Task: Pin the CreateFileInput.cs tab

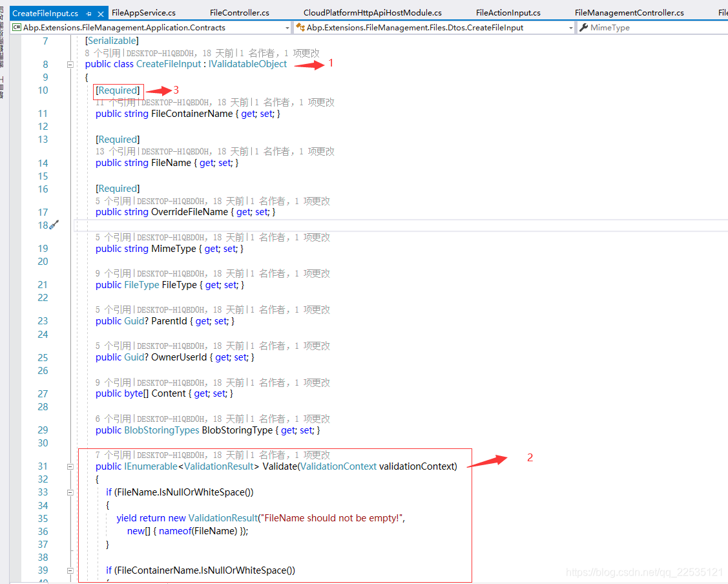Action: (88, 14)
